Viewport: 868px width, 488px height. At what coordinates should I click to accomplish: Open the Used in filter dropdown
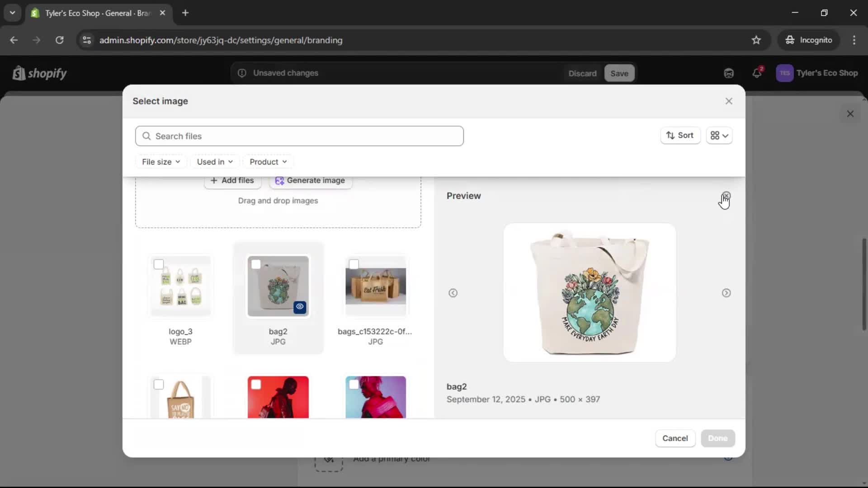pos(215,162)
